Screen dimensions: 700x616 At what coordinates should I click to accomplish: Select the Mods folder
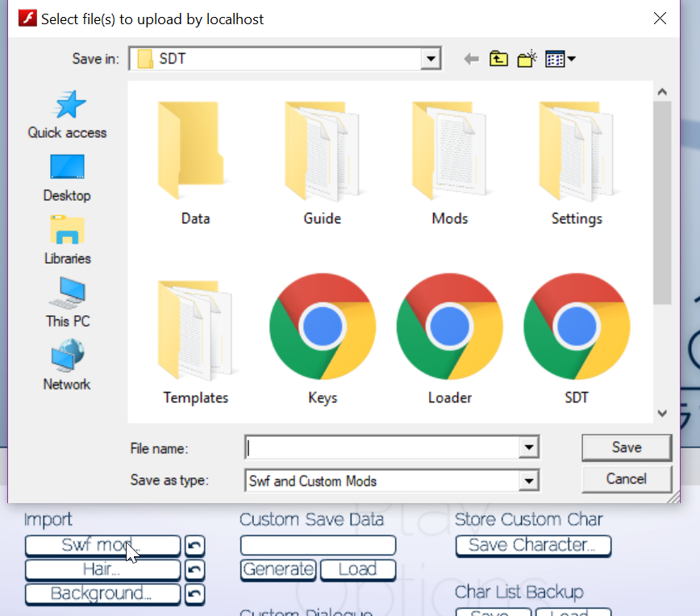[x=449, y=161]
